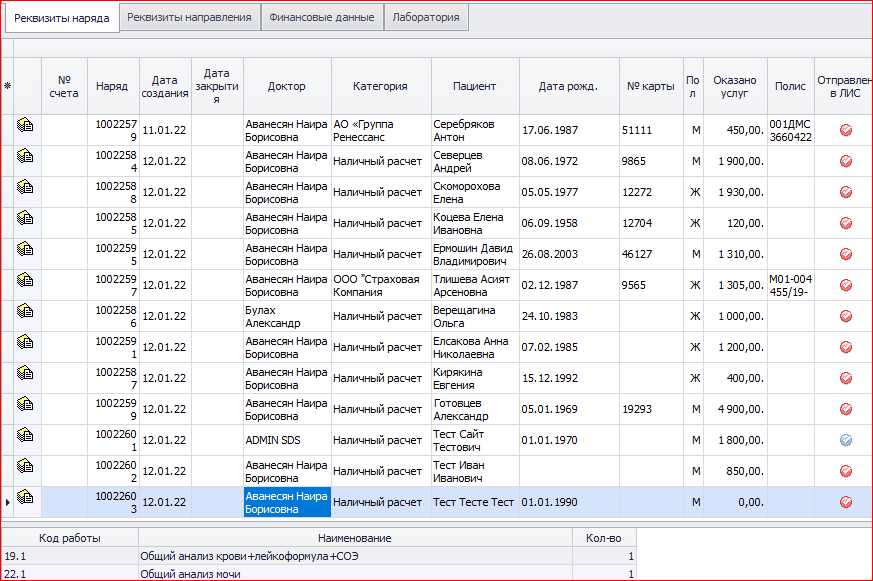Open the Реквизиты направления tab
873x581 pixels.
(x=190, y=17)
